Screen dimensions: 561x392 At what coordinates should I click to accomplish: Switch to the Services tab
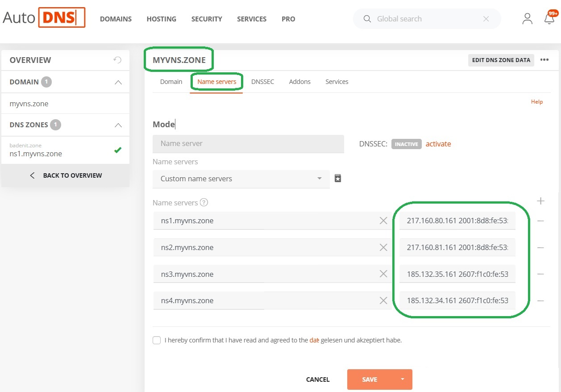(337, 82)
